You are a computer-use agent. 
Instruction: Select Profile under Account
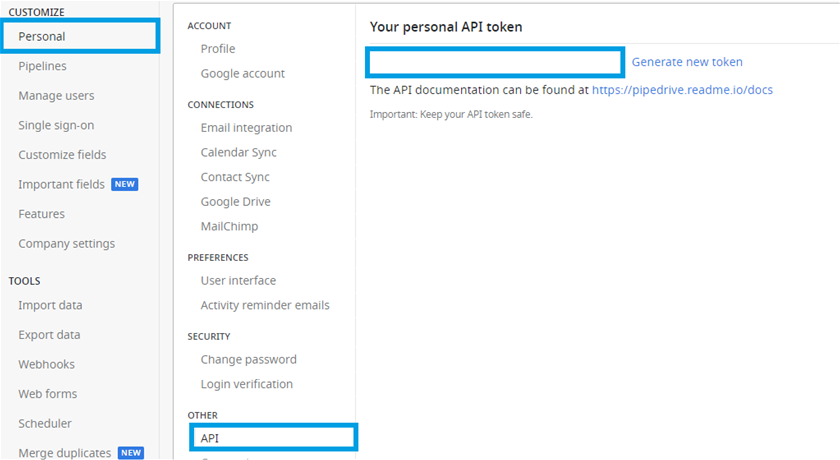(218, 49)
